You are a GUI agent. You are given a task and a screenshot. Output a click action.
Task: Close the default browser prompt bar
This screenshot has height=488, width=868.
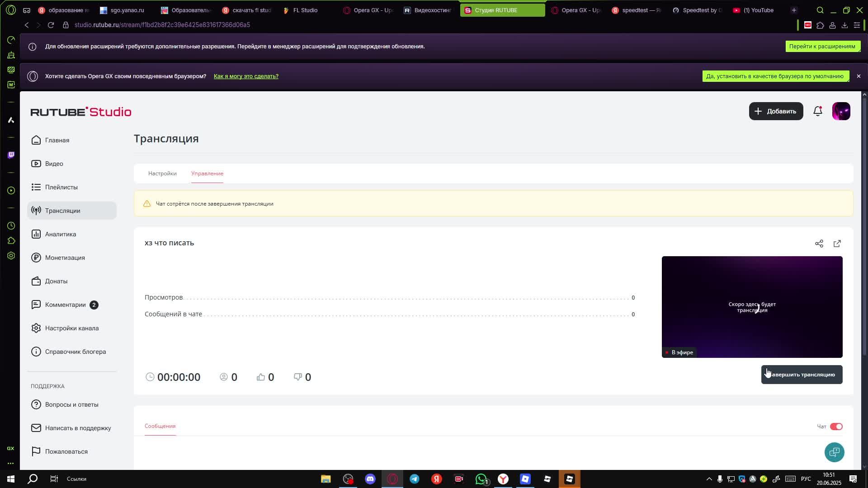pos(859,76)
